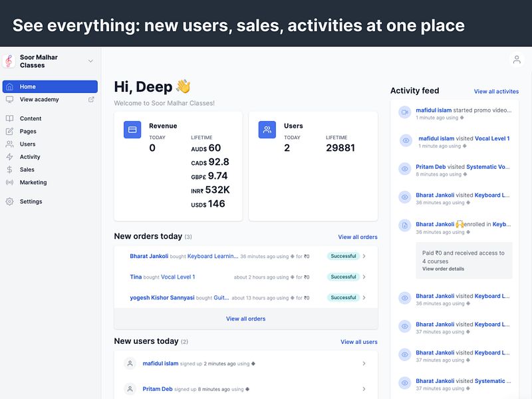Expand the Tina Vocal Level 1 order chevron
Screen dimensions: 532x399
coord(364,277)
